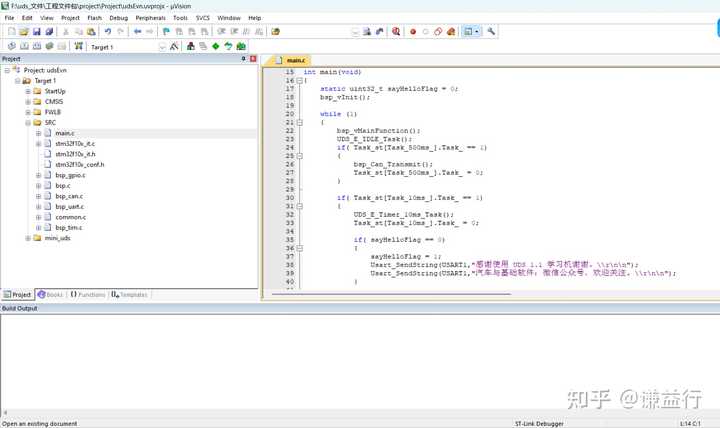Viewport: 720px width, 428px height.
Task: Collapse the while loop fold marker at line 21
Action: click(299, 123)
